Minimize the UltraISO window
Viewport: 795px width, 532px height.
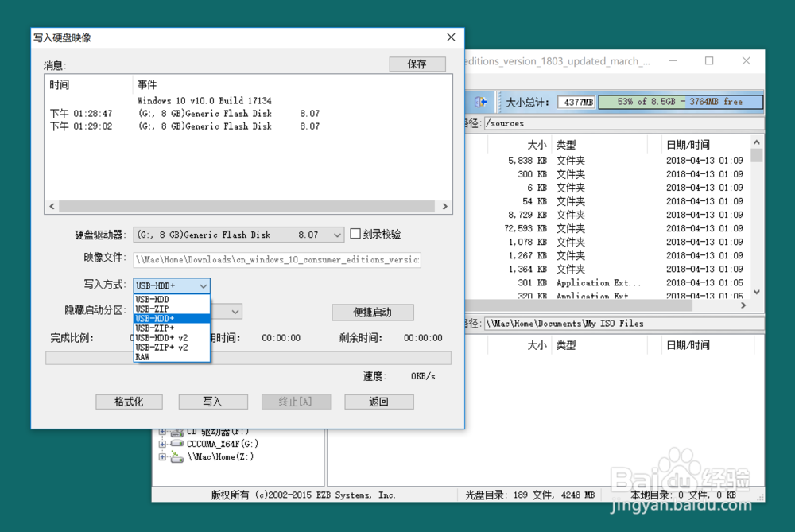[673, 61]
